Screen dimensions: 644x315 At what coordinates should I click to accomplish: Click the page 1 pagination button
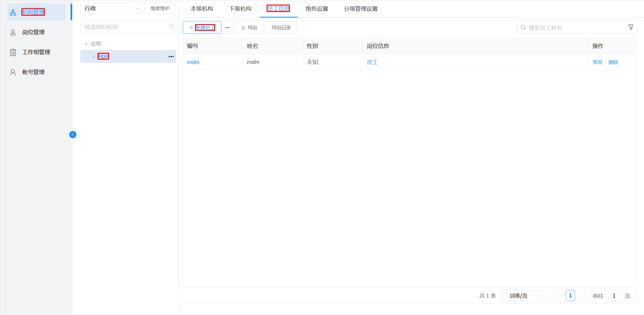point(570,296)
